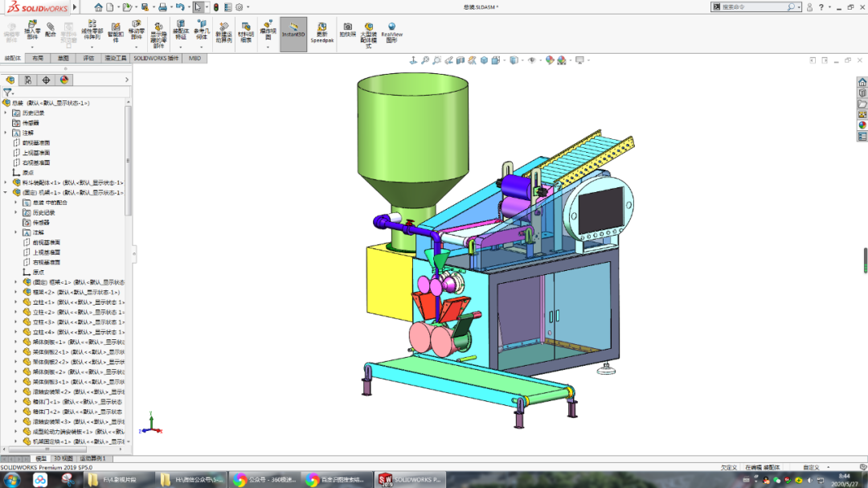This screenshot has height=488, width=868.
Task: Click the Print icon
Action: 162,7
